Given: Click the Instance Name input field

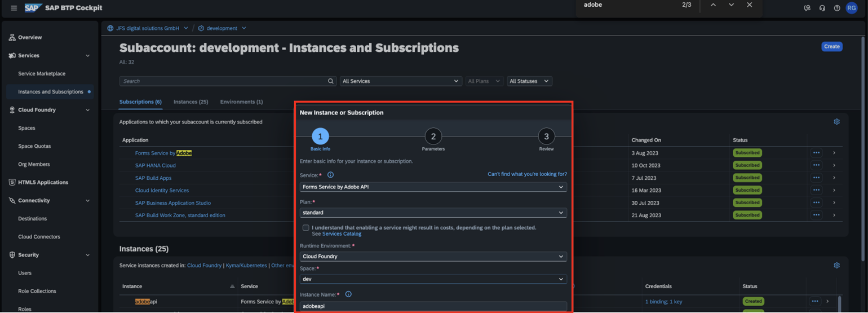Looking at the screenshot, I should click(x=433, y=306).
